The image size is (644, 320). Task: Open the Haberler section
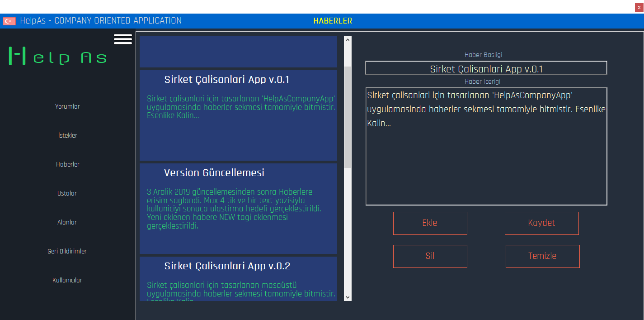[67, 164]
